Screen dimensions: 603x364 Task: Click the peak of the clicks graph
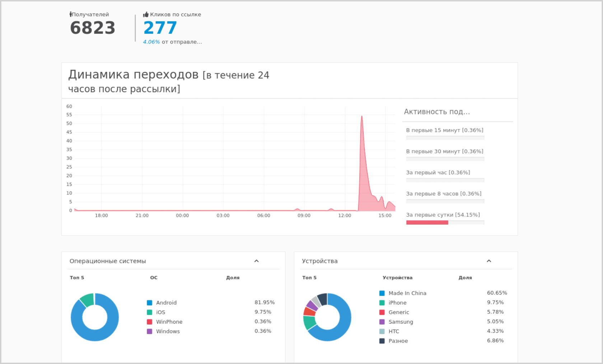click(362, 116)
